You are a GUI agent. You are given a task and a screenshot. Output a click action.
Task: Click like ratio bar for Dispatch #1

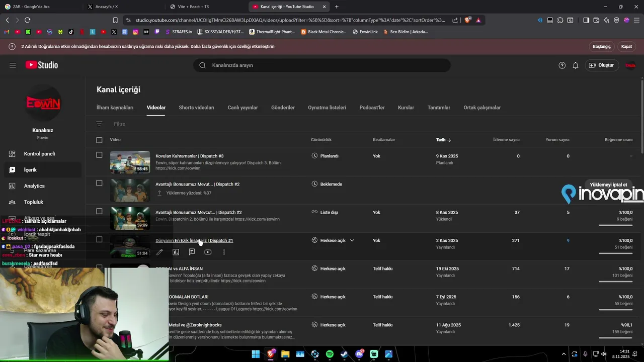pyautogui.click(x=616, y=253)
